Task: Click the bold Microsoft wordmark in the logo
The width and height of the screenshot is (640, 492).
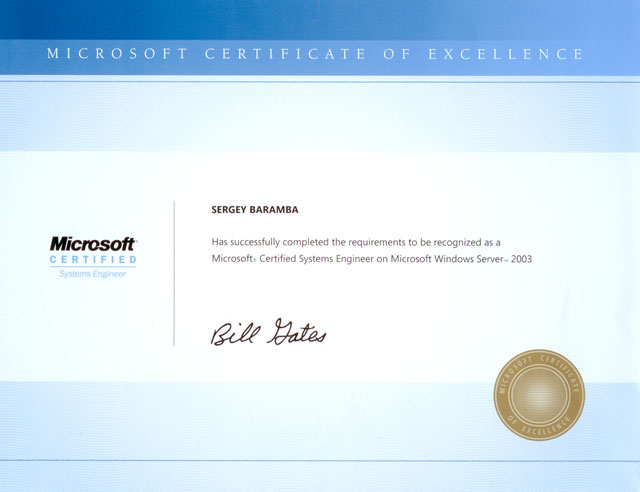Action: (93, 244)
